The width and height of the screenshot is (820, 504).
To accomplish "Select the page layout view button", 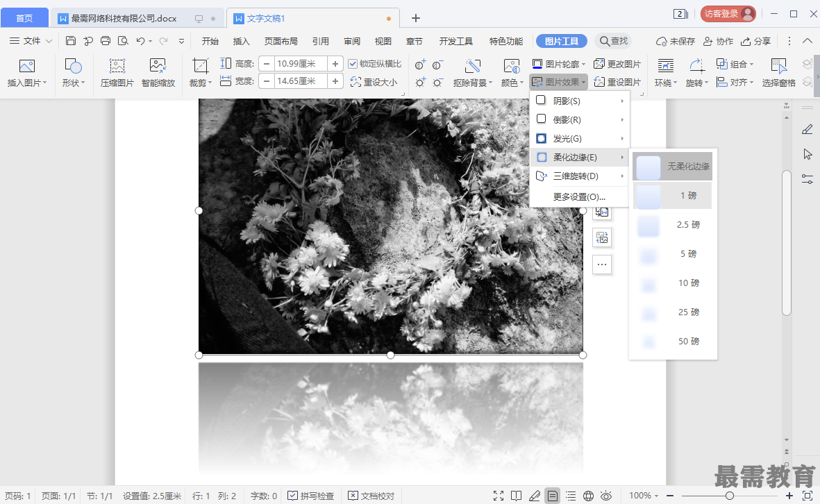I will point(552,496).
